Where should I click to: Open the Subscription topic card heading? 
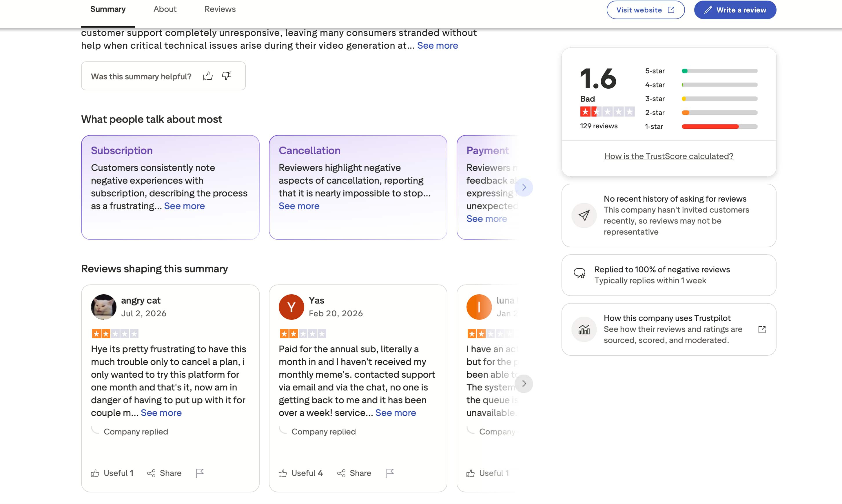click(122, 150)
